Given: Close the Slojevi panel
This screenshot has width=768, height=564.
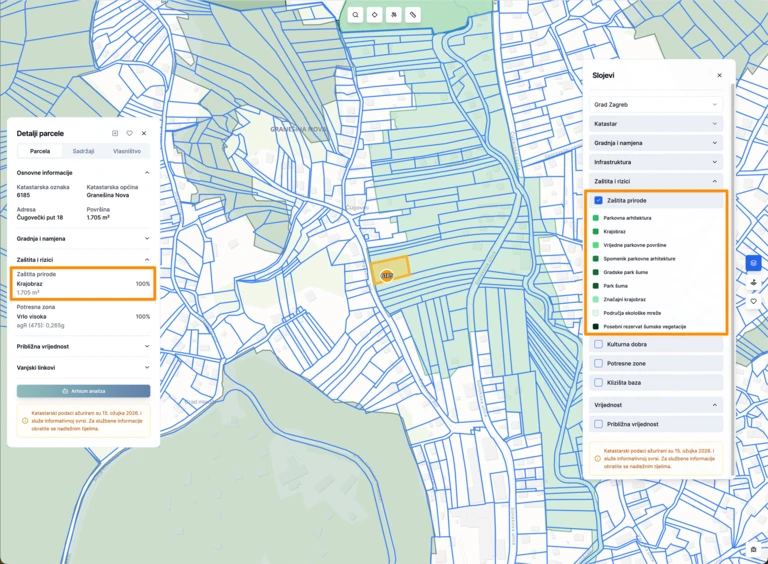Looking at the screenshot, I should tap(719, 75).
